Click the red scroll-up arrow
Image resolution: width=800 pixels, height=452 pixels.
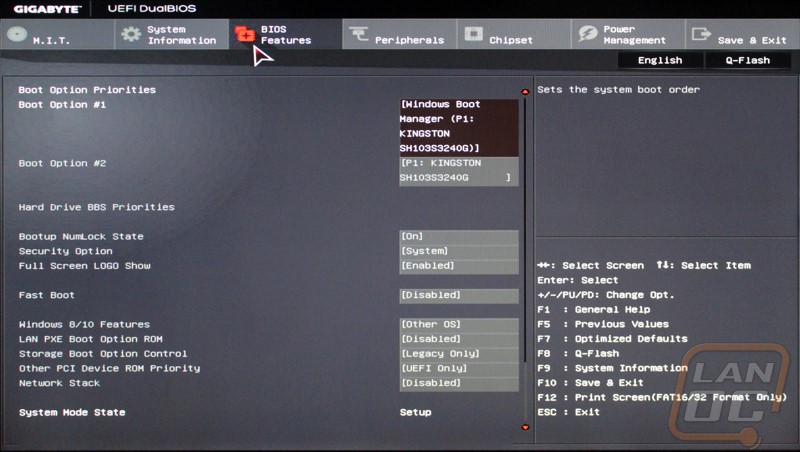[x=525, y=92]
